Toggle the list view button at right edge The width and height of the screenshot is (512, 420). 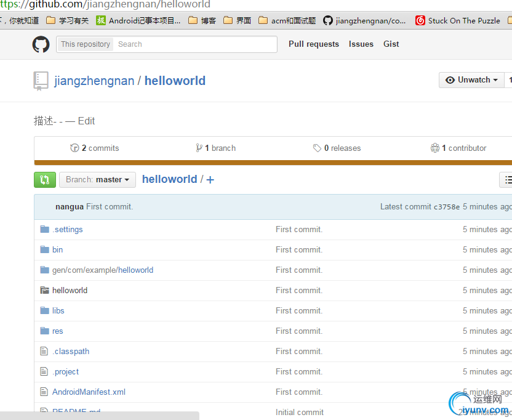coord(506,179)
